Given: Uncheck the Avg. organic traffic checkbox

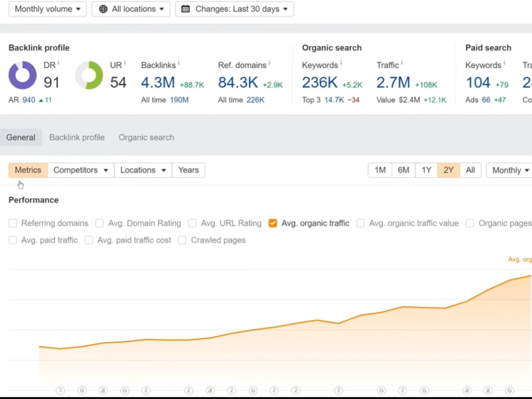Looking at the screenshot, I should click(x=272, y=223).
